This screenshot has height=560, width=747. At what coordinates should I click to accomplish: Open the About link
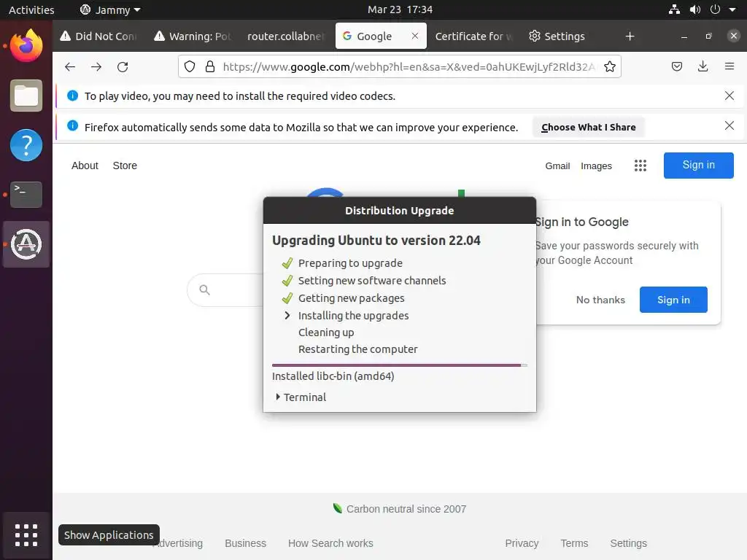(85, 166)
